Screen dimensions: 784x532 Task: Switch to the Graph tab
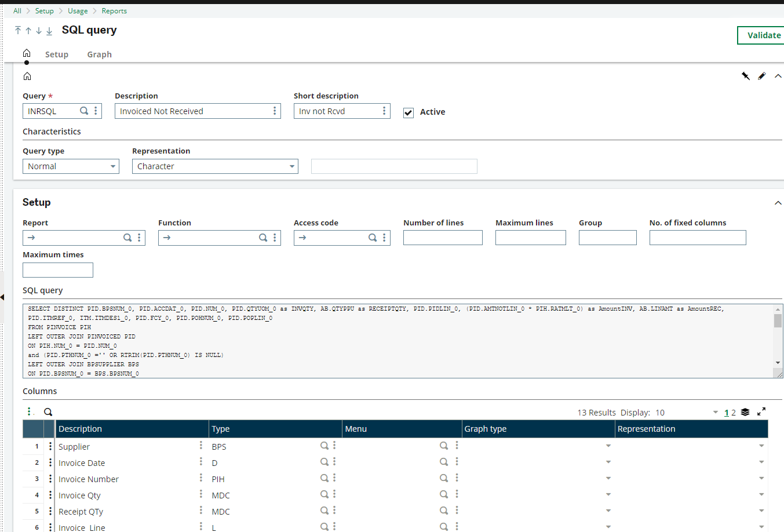(99, 54)
